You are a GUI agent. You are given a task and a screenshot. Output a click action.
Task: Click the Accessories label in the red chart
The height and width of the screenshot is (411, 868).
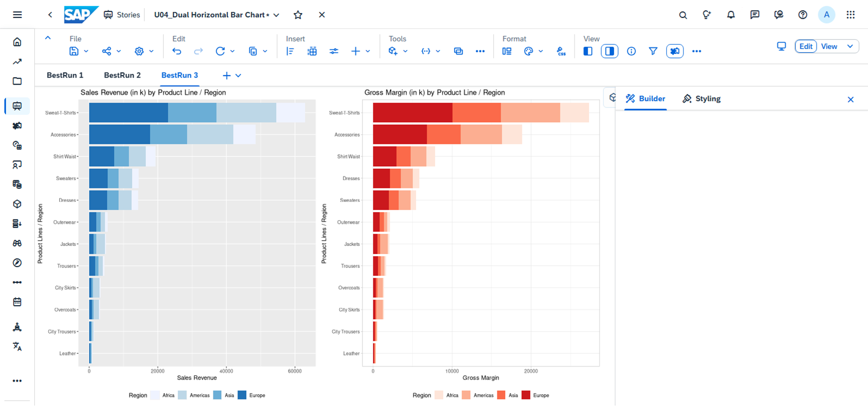(x=347, y=135)
